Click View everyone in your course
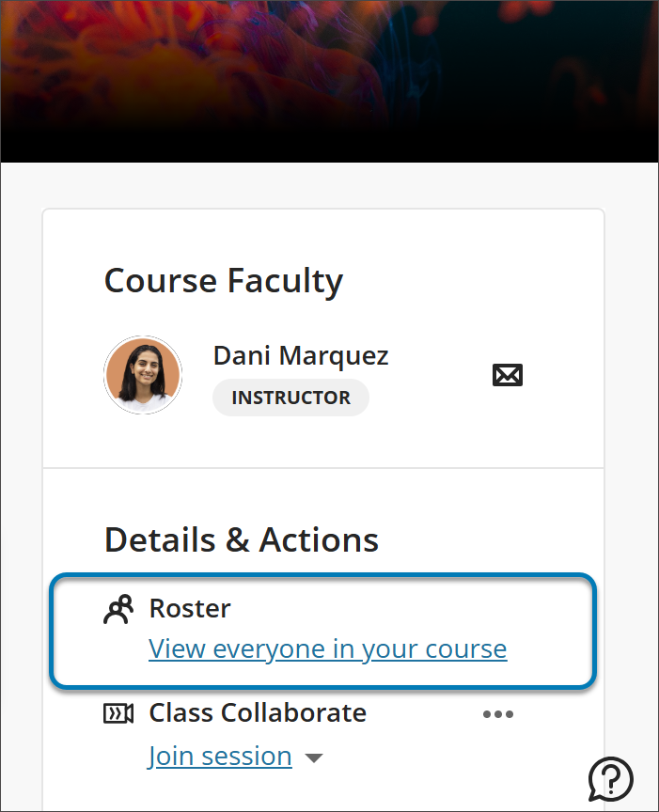Viewport: 659px width, 812px height. tap(327, 648)
